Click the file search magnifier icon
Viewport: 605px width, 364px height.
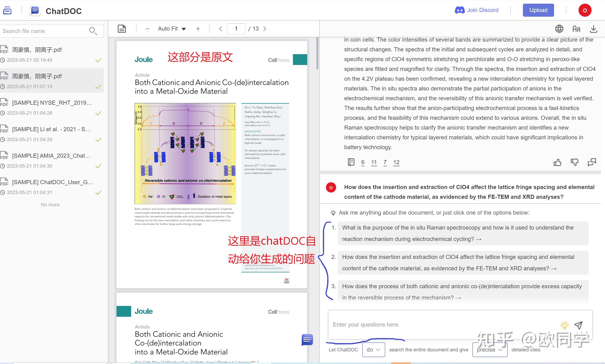point(93,31)
